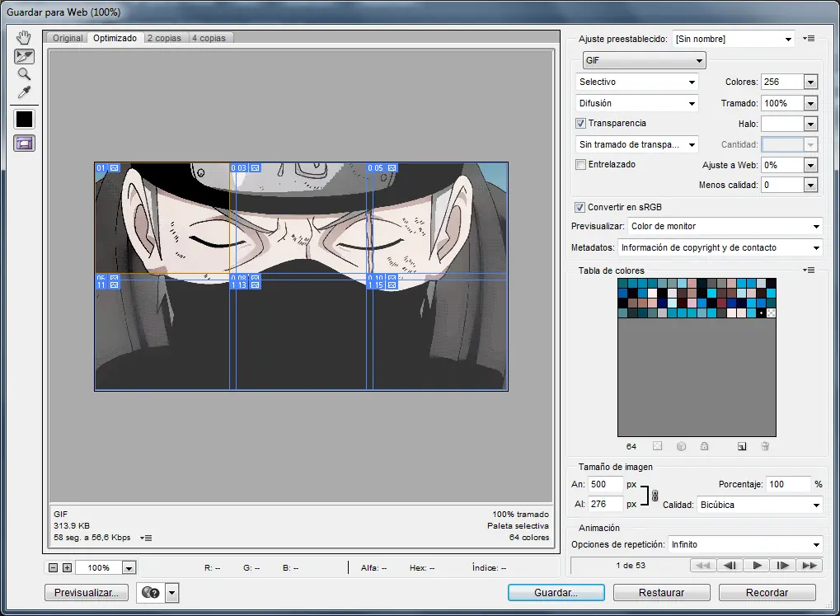The height and width of the screenshot is (616, 840).
Task: Open the Ajuste preestablecido dropdown
Action: (733, 39)
